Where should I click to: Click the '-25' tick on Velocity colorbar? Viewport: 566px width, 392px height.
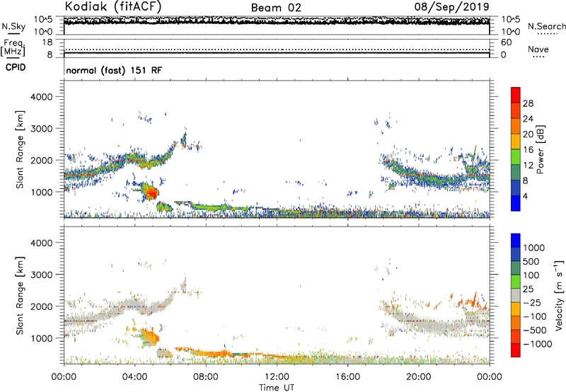tap(532, 303)
